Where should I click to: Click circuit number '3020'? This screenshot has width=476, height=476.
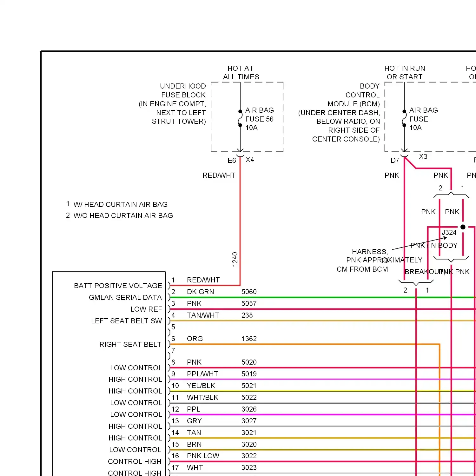point(249,445)
